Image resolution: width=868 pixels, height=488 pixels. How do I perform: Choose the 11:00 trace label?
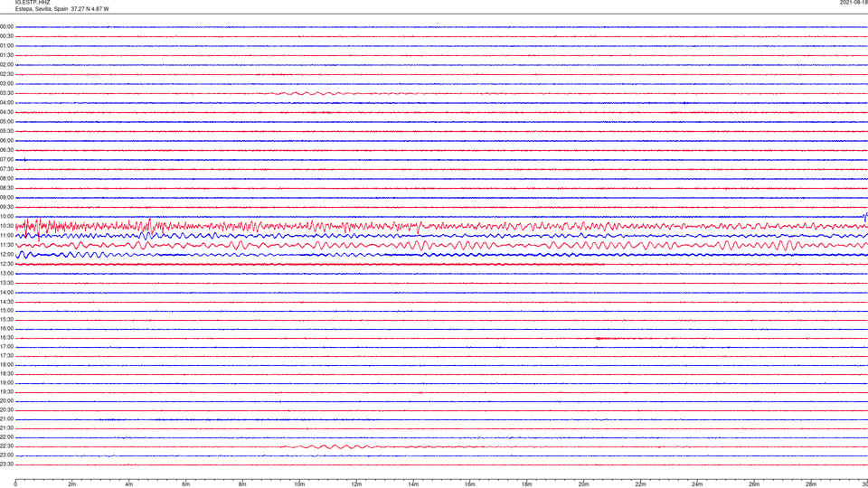pyautogui.click(x=6, y=236)
